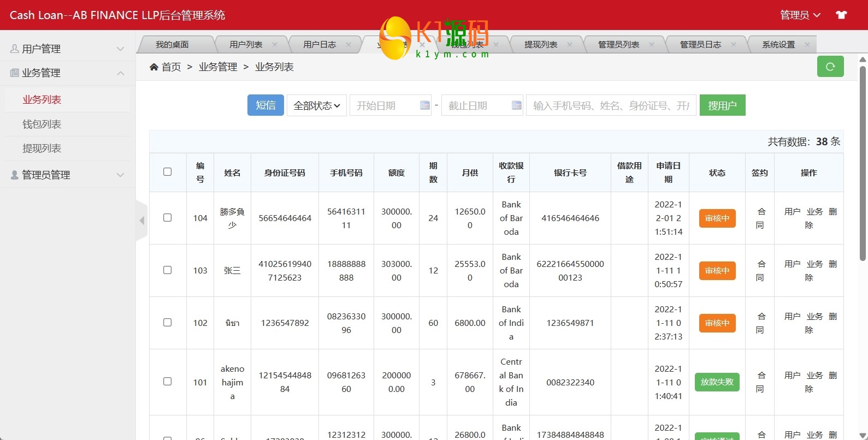Select the checkbox for row 102
Image resolution: width=868 pixels, height=440 pixels.
(168, 323)
